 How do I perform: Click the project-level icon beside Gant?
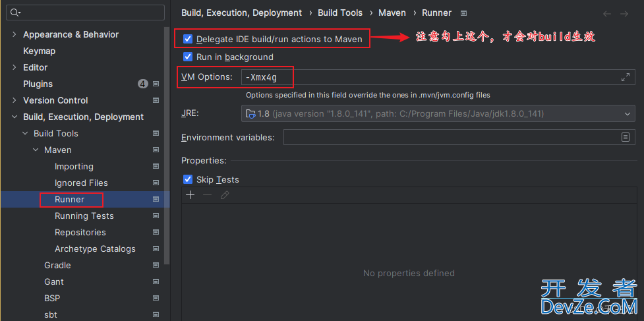[x=156, y=281]
